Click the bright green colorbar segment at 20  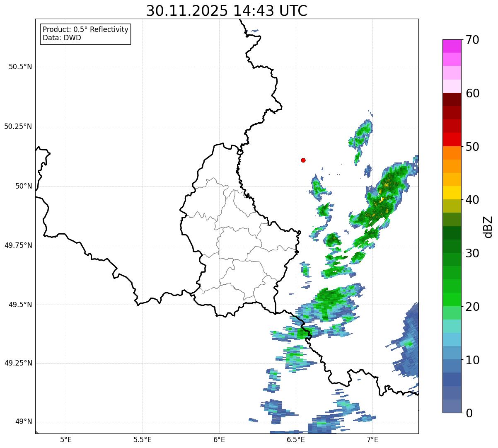452,300
